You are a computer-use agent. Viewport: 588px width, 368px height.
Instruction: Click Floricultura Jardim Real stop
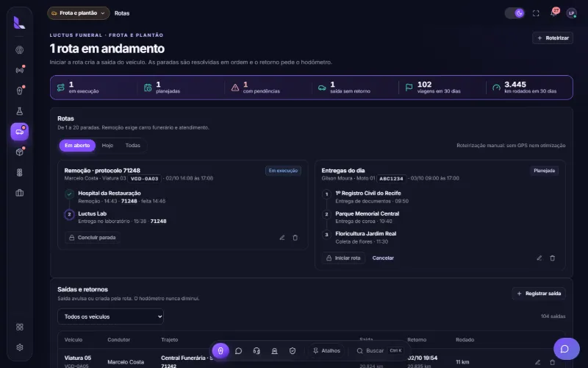point(365,233)
